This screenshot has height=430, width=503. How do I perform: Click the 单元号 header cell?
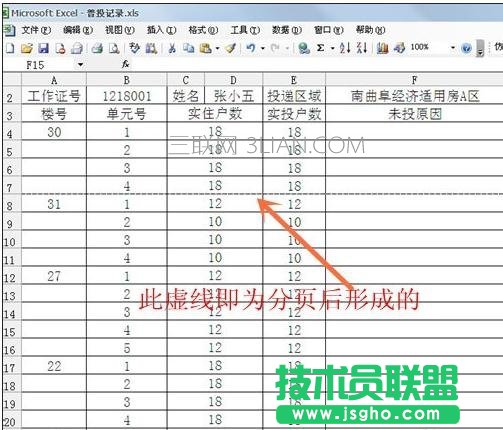coord(127,114)
